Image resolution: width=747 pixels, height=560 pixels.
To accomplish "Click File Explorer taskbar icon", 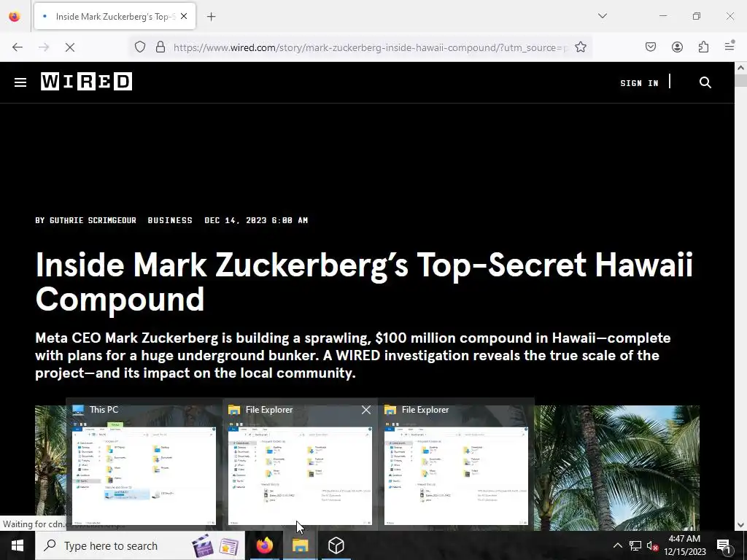I will click(x=300, y=545).
